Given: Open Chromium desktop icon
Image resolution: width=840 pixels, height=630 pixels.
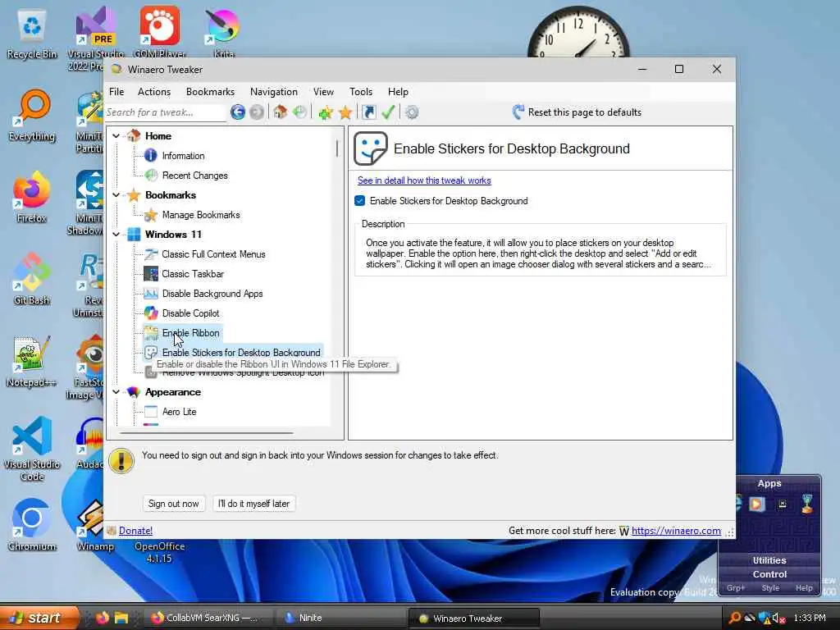Looking at the screenshot, I should tap(32, 525).
